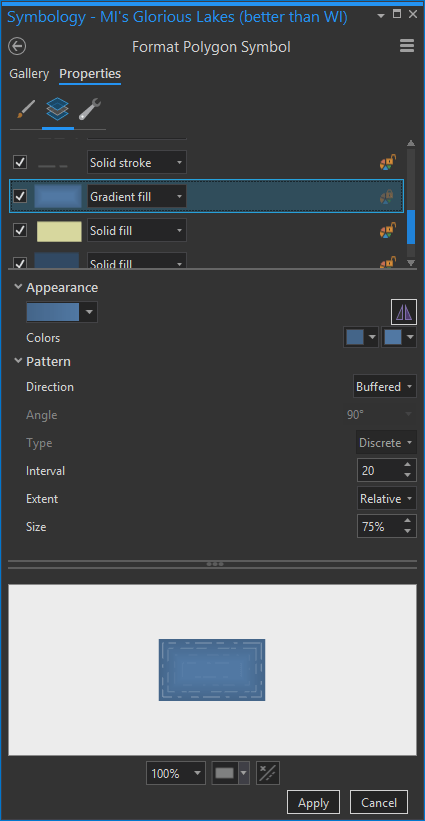Open the hamburger menu icon
The height and width of the screenshot is (821, 425).
(x=407, y=46)
